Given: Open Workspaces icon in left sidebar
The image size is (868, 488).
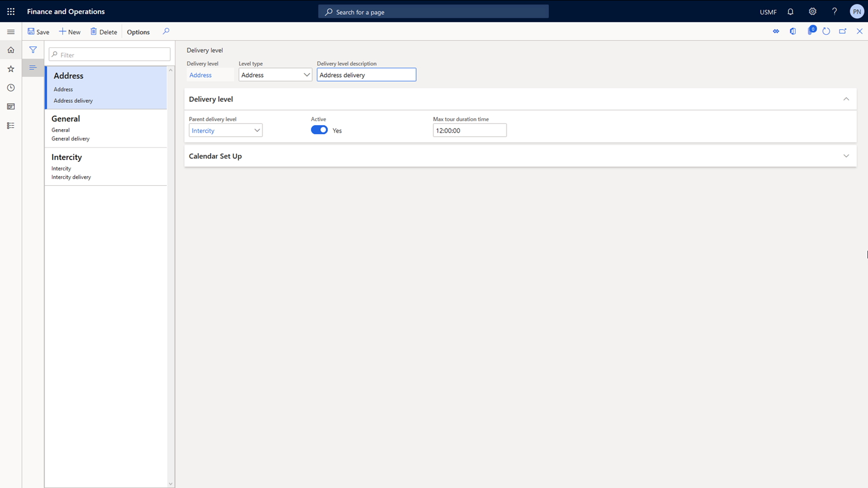Looking at the screenshot, I should click(11, 107).
